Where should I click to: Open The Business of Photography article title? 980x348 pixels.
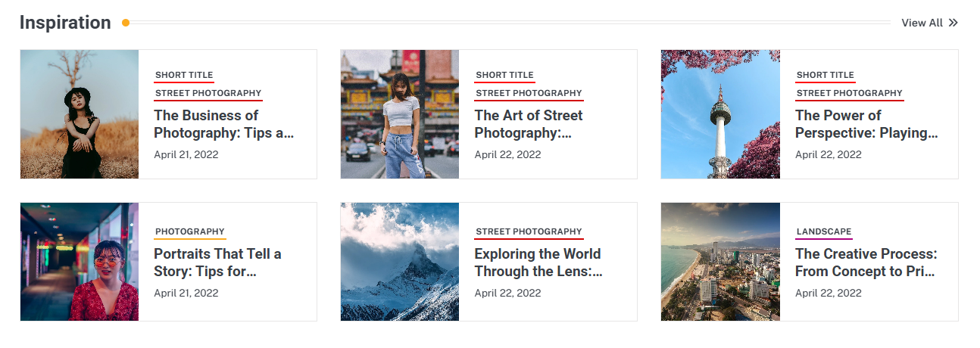coord(223,124)
